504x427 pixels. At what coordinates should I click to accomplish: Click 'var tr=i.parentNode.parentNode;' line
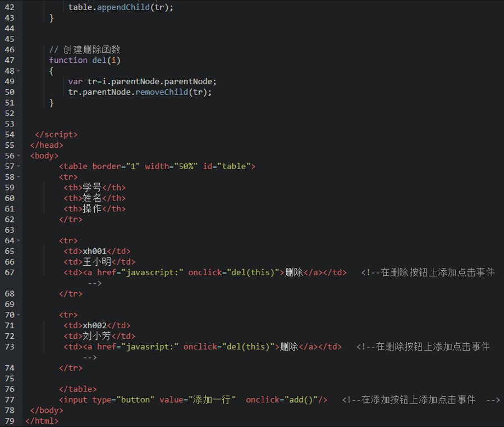[x=143, y=81]
